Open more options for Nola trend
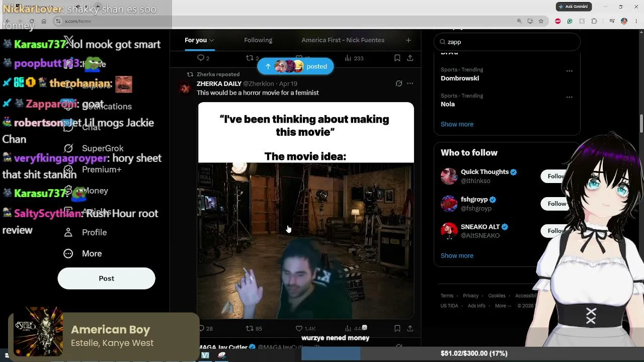Screen dimensions: 644x362 (x=569, y=97)
